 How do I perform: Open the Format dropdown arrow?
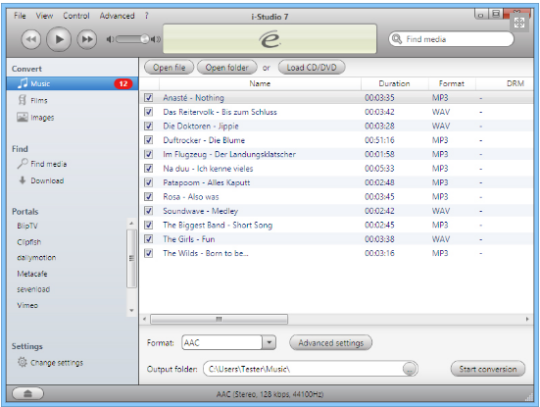coord(269,343)
